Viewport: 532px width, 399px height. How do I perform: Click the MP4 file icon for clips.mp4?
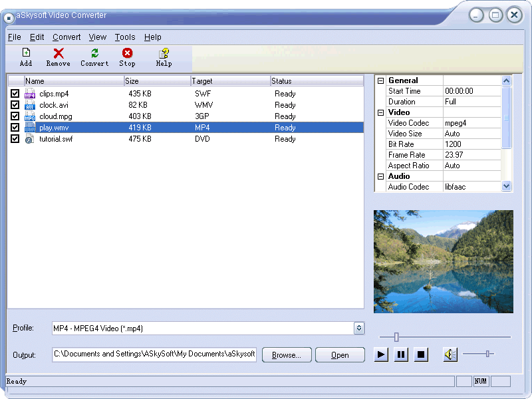30,93
